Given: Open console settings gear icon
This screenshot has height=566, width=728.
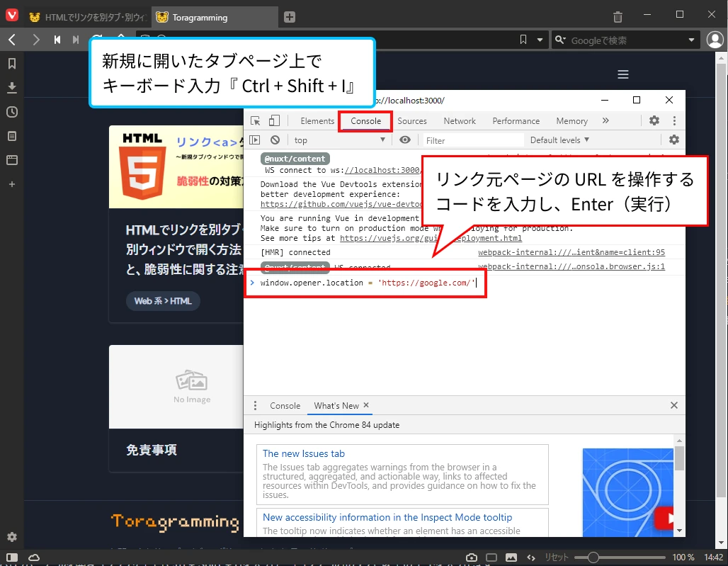Looking at the screenshot, I should (673, 140).
